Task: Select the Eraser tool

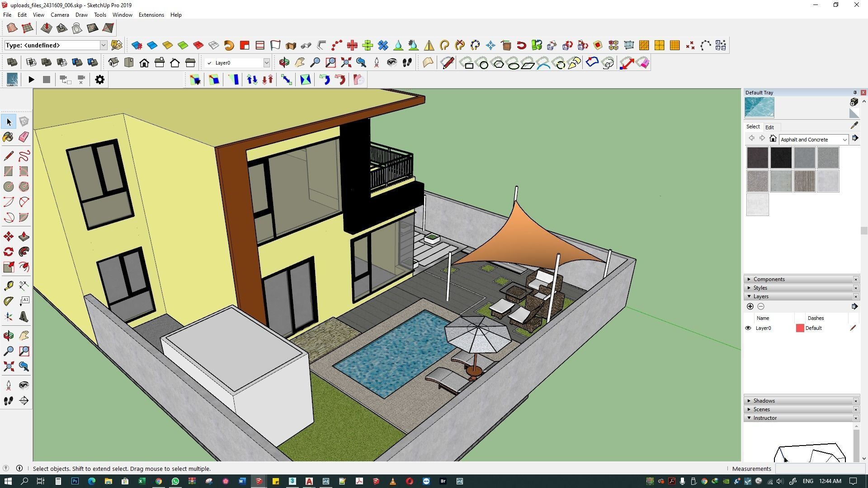Action: pyautogui.click(x=24, y=137)
